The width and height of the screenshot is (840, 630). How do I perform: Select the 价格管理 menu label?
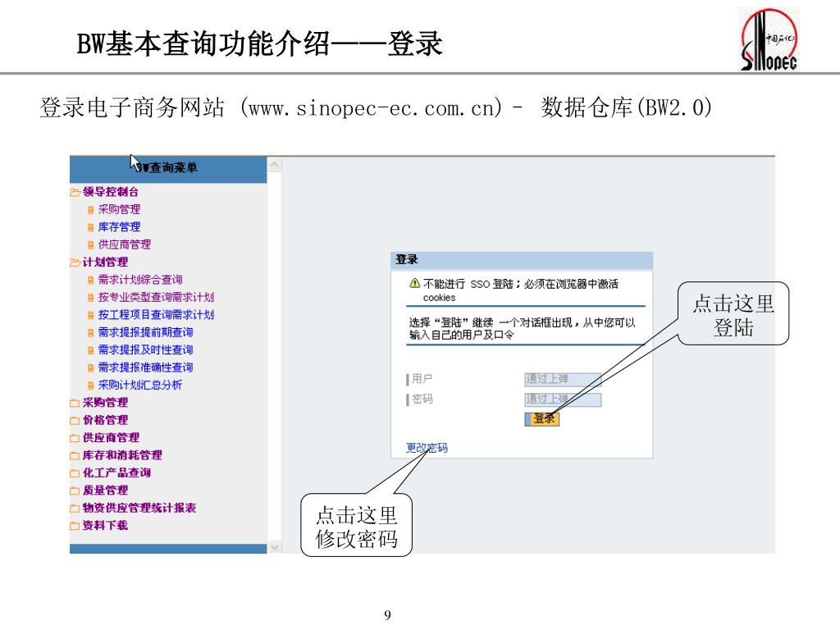tap(105, 420)
